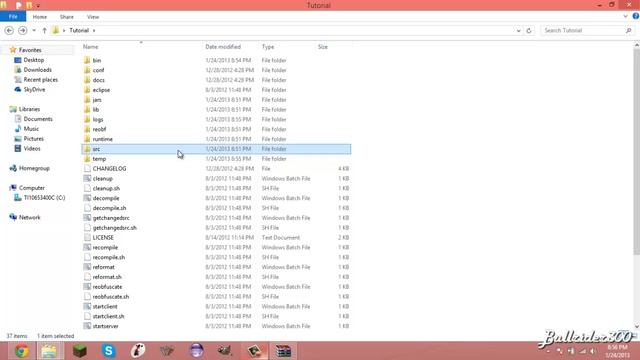The width and height of the screenshot is (640, 360).
Task: Sort by the Type column header
Action: (x=268, y=47)
